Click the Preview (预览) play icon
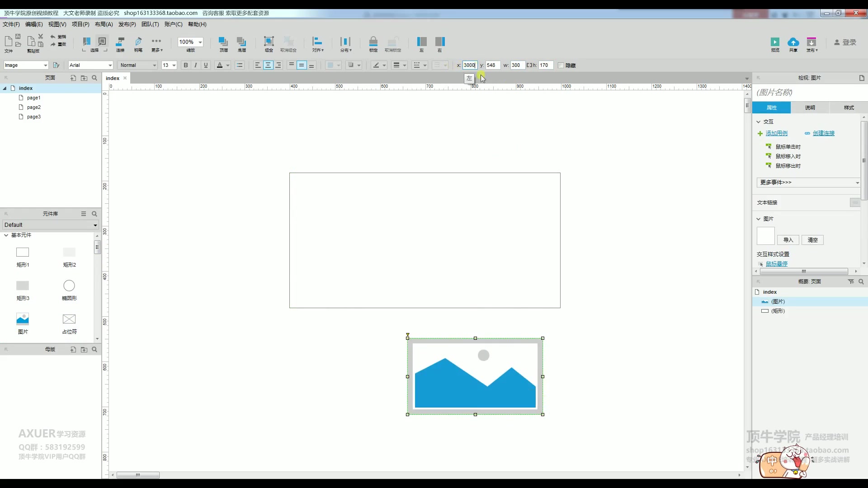 (775, 42)
